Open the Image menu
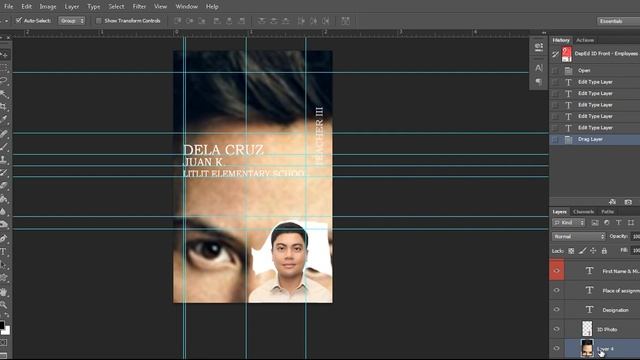The height and width of the screenshot is (360, 640). pyautogui.click(x=48, y=7)
